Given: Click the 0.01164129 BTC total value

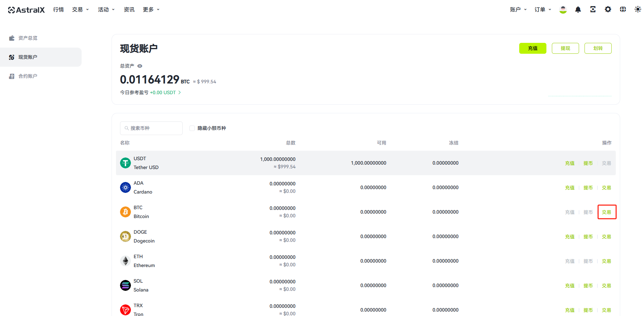Looking at the screenshot, I should click(155, 80).
